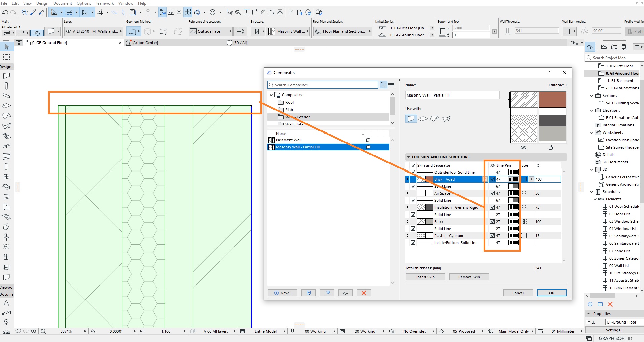Open the Teamwork menu
Viewport: 644px width, 342px height.
105,3
